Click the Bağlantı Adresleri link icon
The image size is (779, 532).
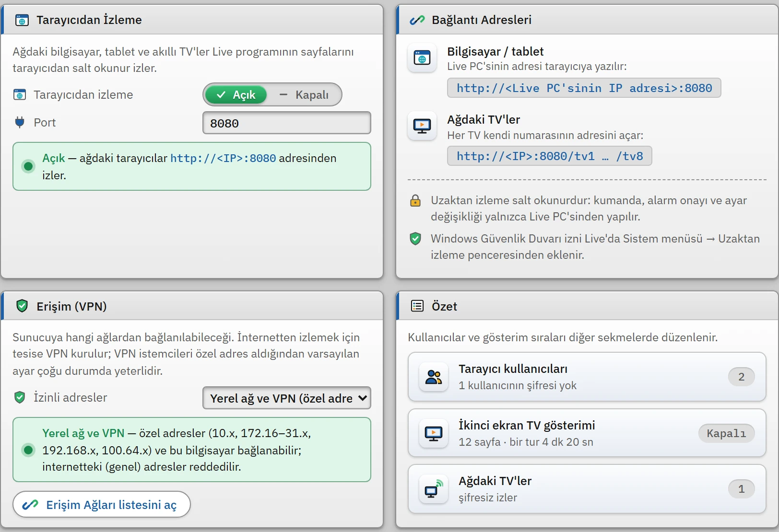pos(417,20)
